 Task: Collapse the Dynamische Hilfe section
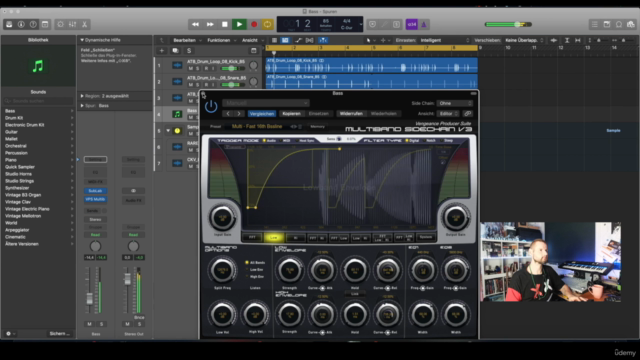(82, 40)
